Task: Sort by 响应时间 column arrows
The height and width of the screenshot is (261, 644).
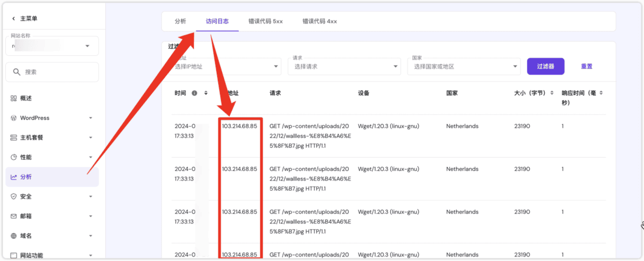Action: 601,93
